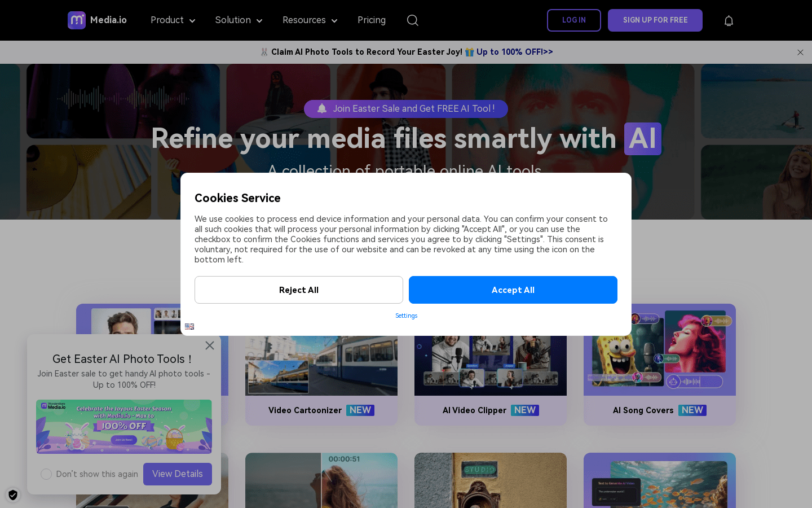Screen dimensions: 812x508
Task: Select the Media.io logo icon
Action: (77, 20)
